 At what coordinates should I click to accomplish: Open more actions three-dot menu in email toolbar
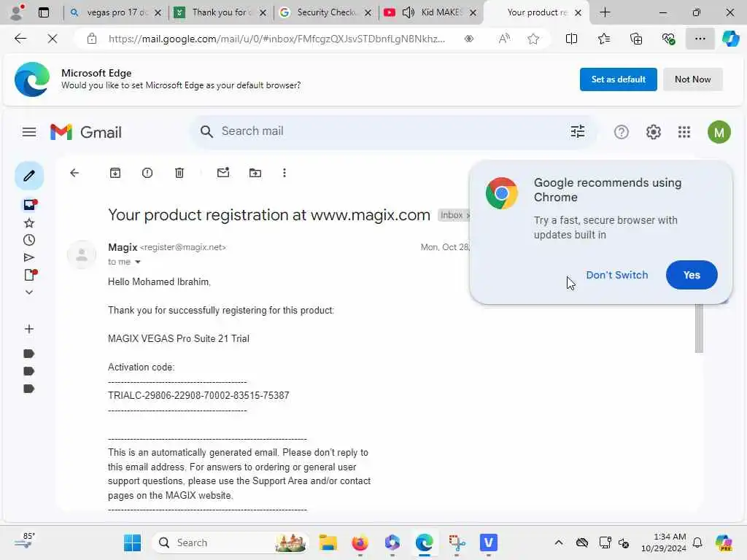click(x=285, y=173)
